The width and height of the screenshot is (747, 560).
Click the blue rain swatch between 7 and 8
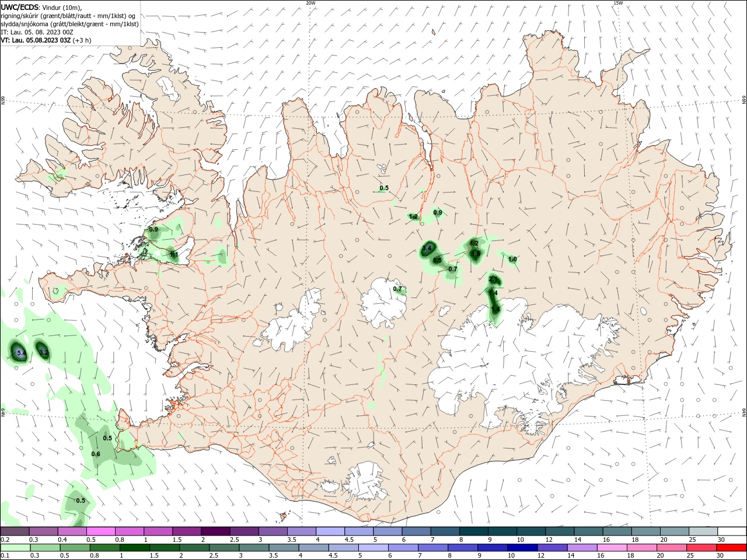pyautogui.click(x=433, y=548)
